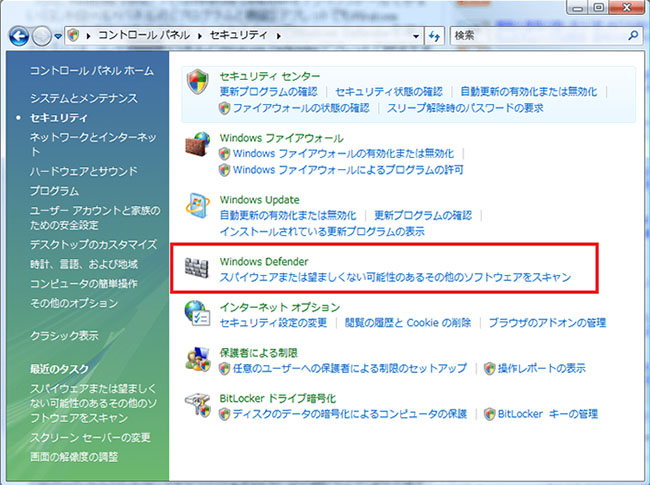Click Windows ファイアウォールの有効化または無効化 link
The width and height of the screenshot is (650, 485).
344,154
